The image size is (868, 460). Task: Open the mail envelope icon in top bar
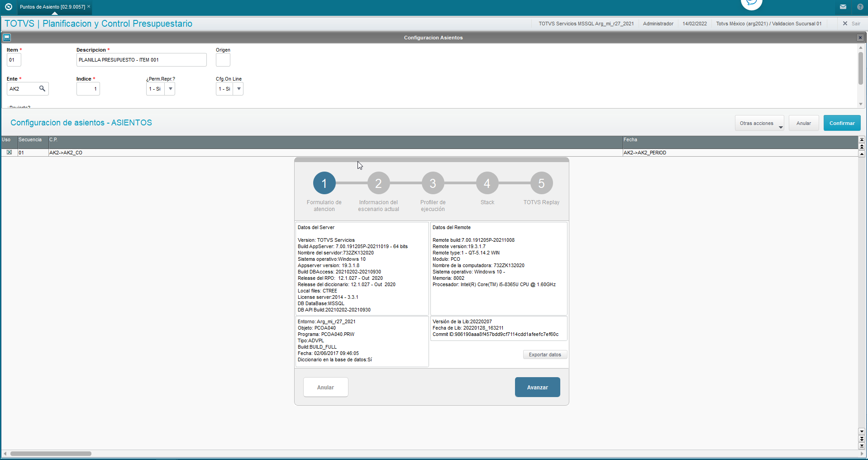843,7
